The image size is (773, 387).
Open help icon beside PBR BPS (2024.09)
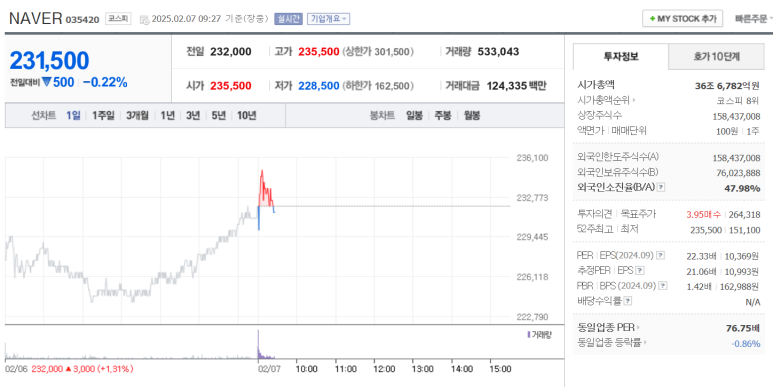(664, 285)
